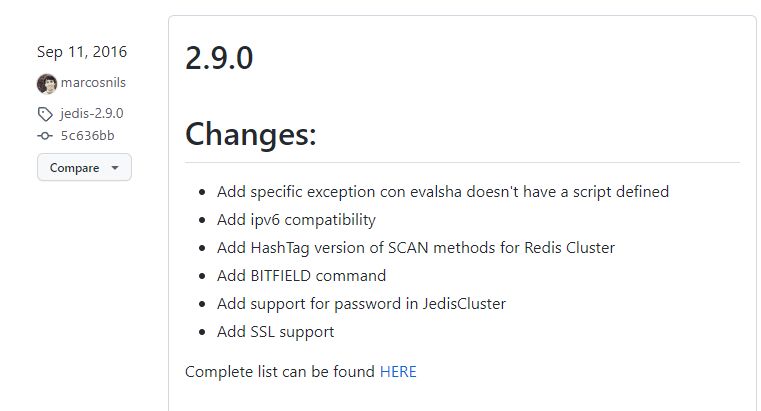Click the JedisCluster password support entry

pos(361,303)
